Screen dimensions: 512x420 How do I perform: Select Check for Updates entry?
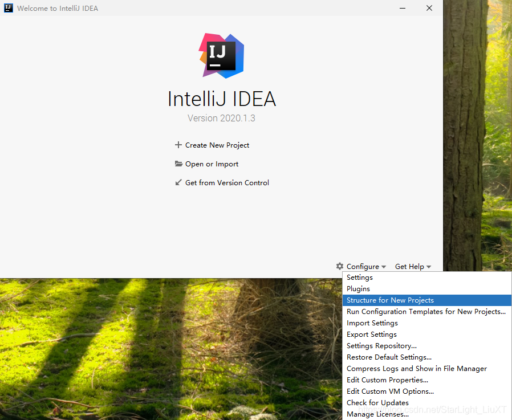[x=427, y=403]
